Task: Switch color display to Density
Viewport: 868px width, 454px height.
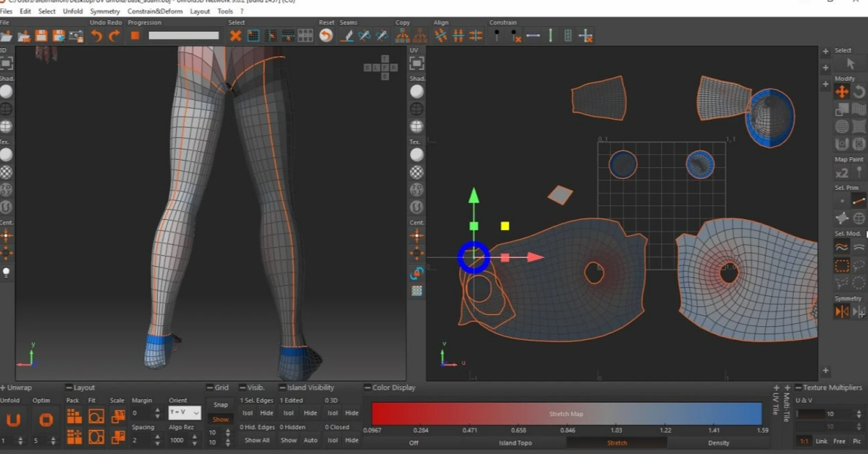Action: (x=718, y=443)
